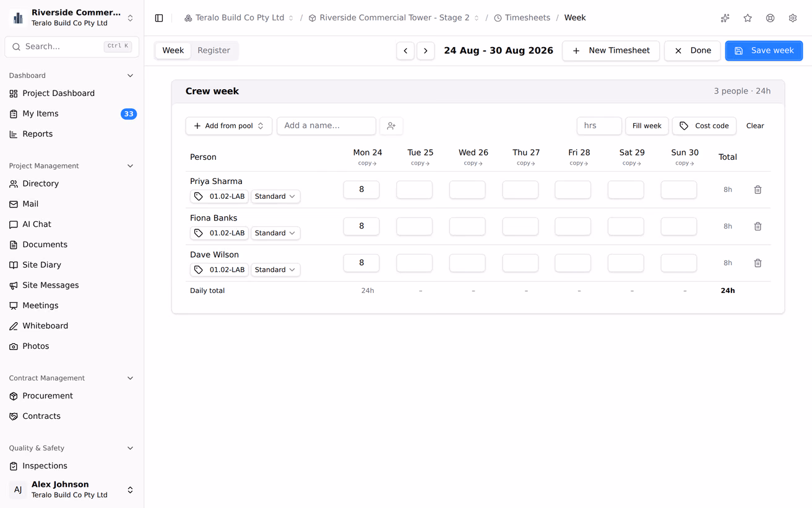Open My Items with 33 badge
812x508 pixels.
click(72, 114)
